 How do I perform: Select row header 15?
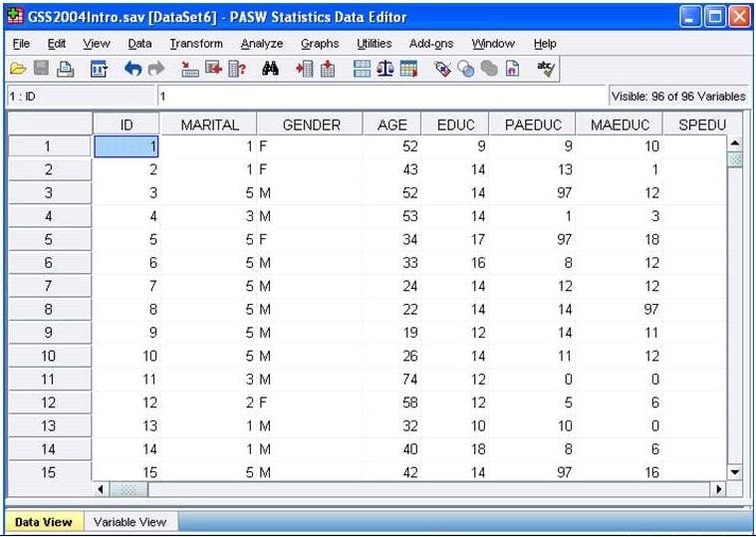[x=49, y=472]
